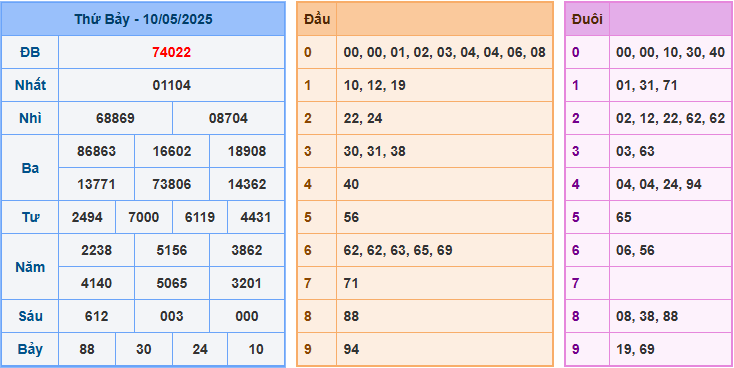
Task: Click third prize number 14362
Action: click(247, 184)
